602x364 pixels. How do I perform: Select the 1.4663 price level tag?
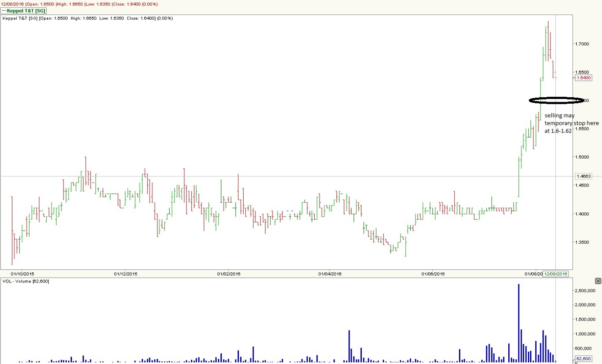tap(584, 176)
